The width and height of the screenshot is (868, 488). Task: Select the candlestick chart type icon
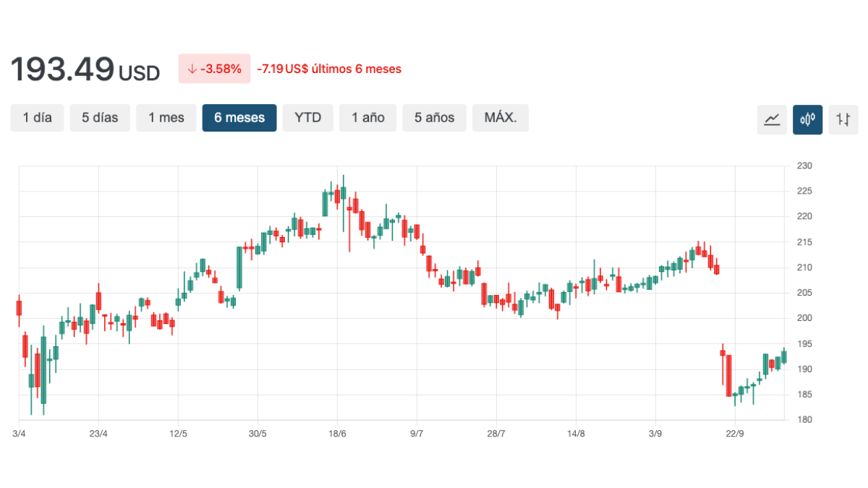click(807, 119)
